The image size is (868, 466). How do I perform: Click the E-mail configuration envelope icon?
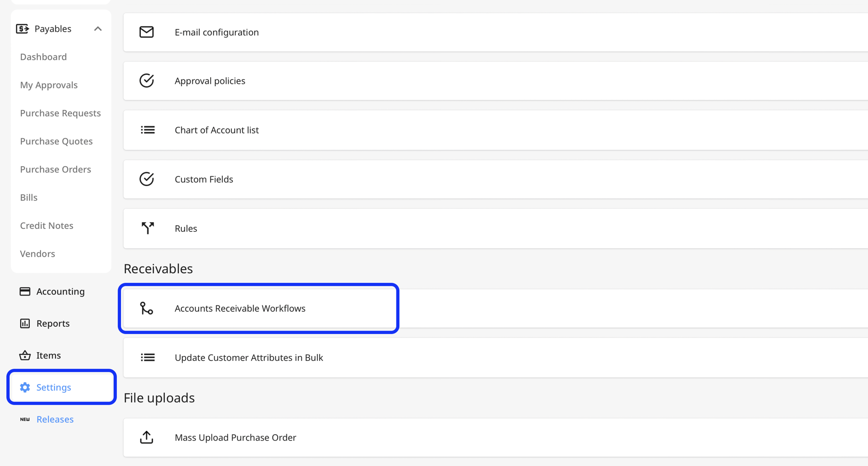pos(147,32)
